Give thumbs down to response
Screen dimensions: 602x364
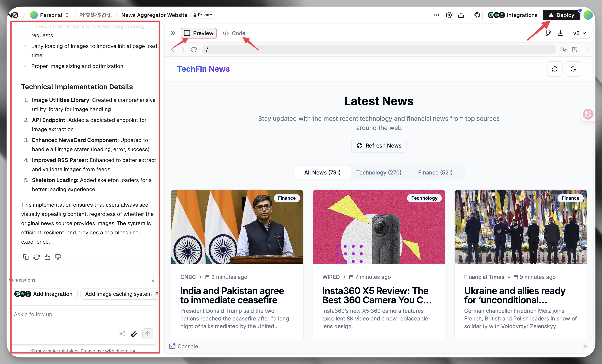58,257
